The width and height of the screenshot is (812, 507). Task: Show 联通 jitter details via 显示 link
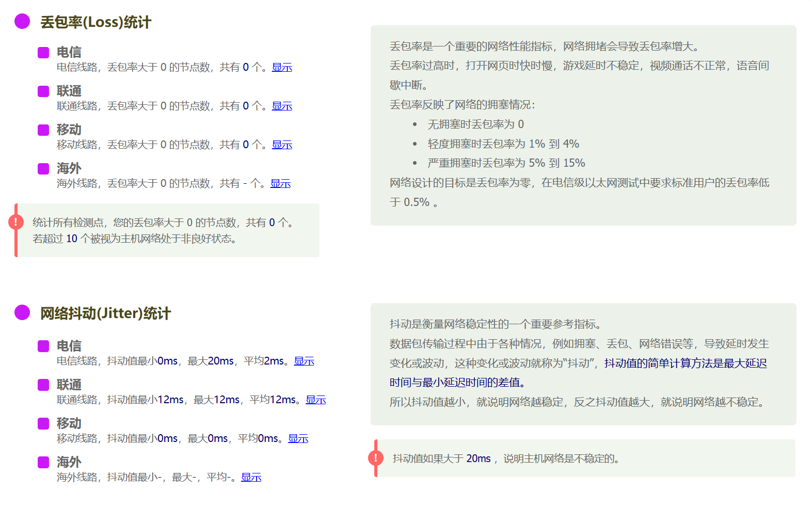point(316,400)
